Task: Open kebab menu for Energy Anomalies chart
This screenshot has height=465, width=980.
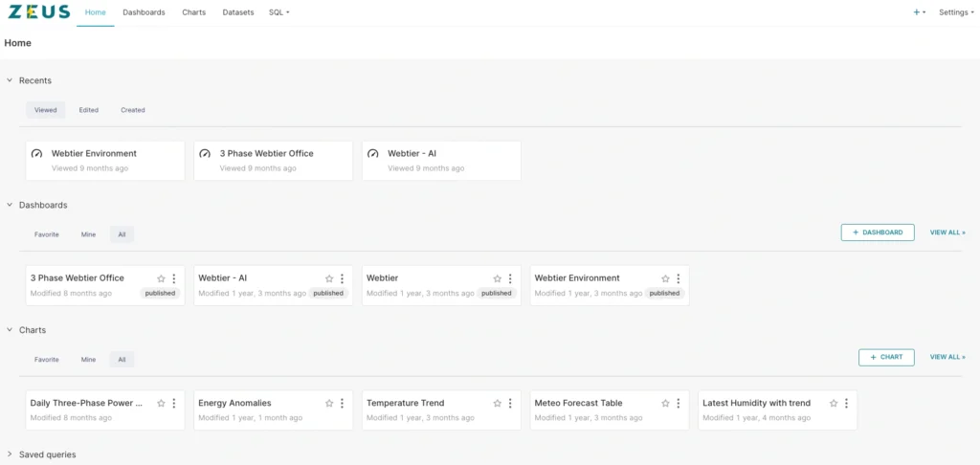Action: tap(342, 404)
